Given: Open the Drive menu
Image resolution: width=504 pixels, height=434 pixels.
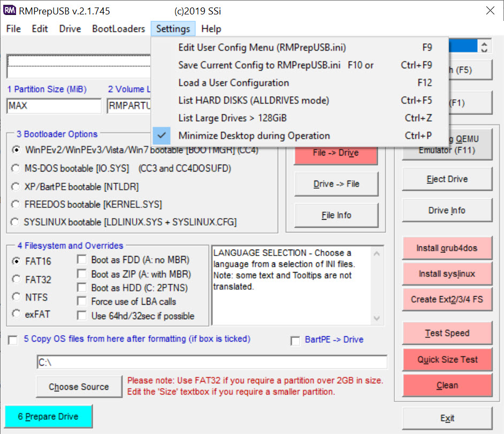Looking at the screenshot, I should [x=70, y=29].
